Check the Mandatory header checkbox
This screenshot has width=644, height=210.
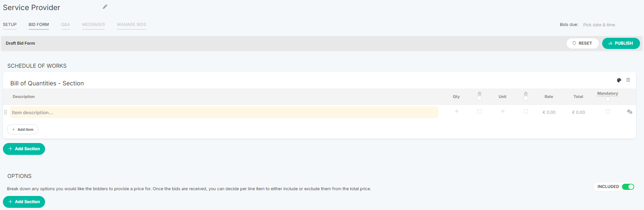click(608, 99)
